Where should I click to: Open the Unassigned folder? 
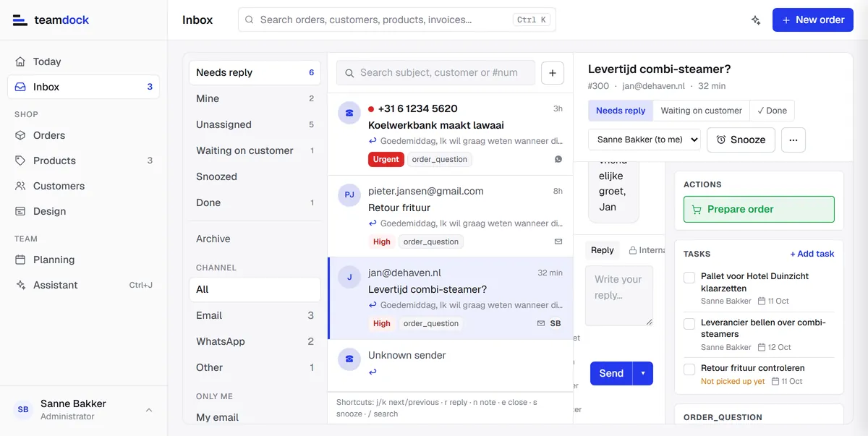pyautogui.click(x=255, y=124)
